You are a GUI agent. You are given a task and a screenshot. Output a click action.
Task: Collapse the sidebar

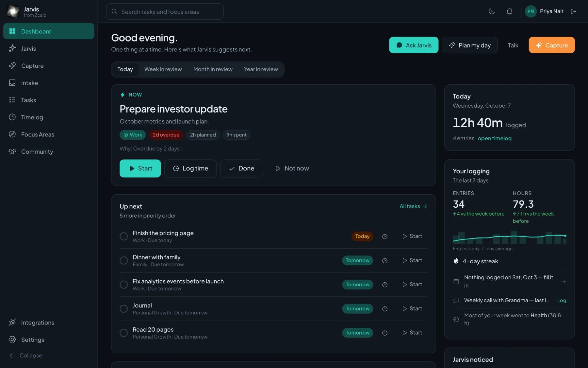pos(49,356)
